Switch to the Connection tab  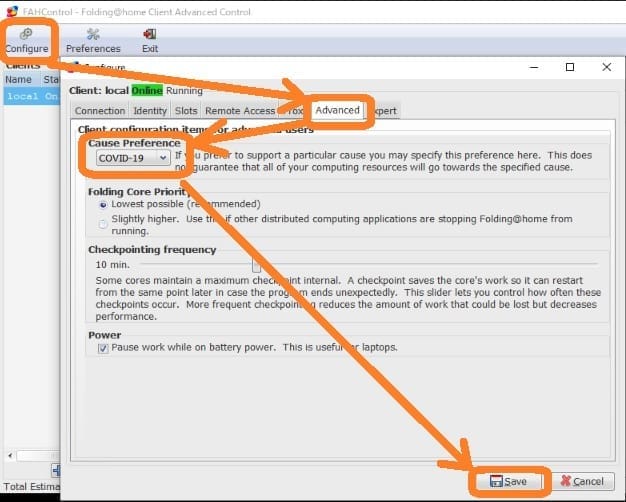click(100, 111)
